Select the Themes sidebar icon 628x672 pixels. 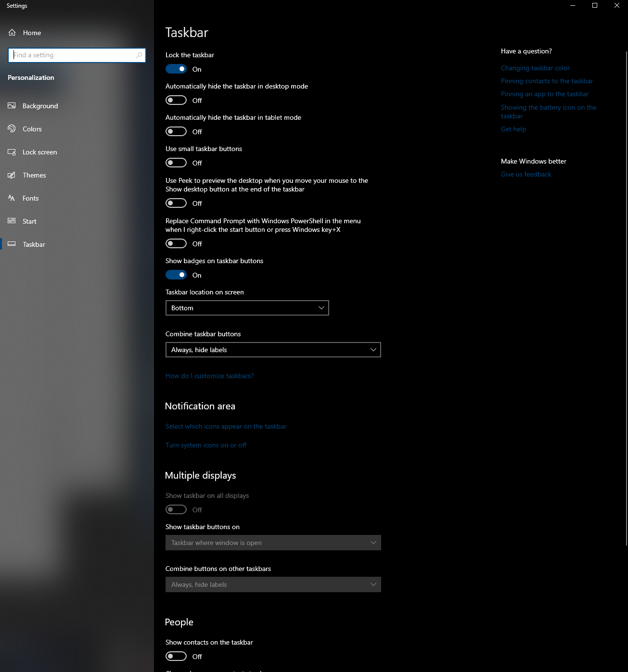(x=12, y=175)
